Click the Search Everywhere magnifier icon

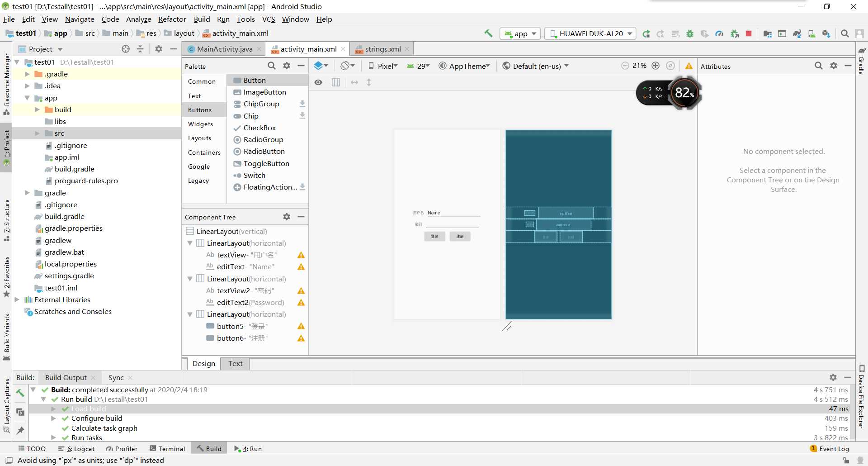(x=844, y=33)
